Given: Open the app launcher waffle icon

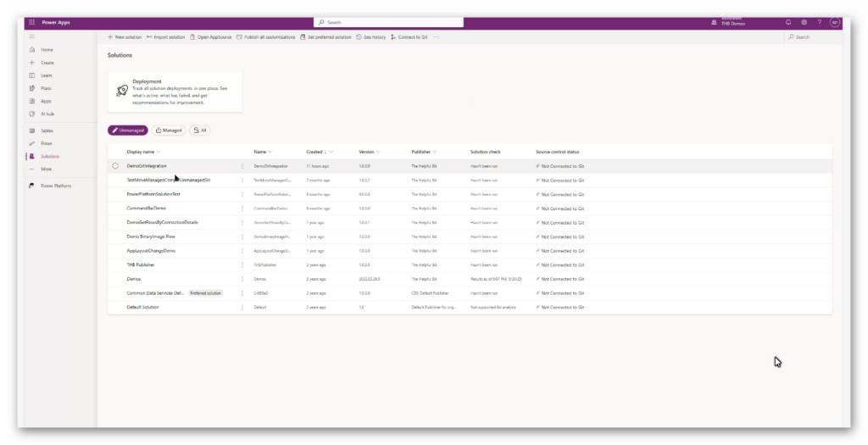Looking at the screenshot, I should [x=31, y=23].
